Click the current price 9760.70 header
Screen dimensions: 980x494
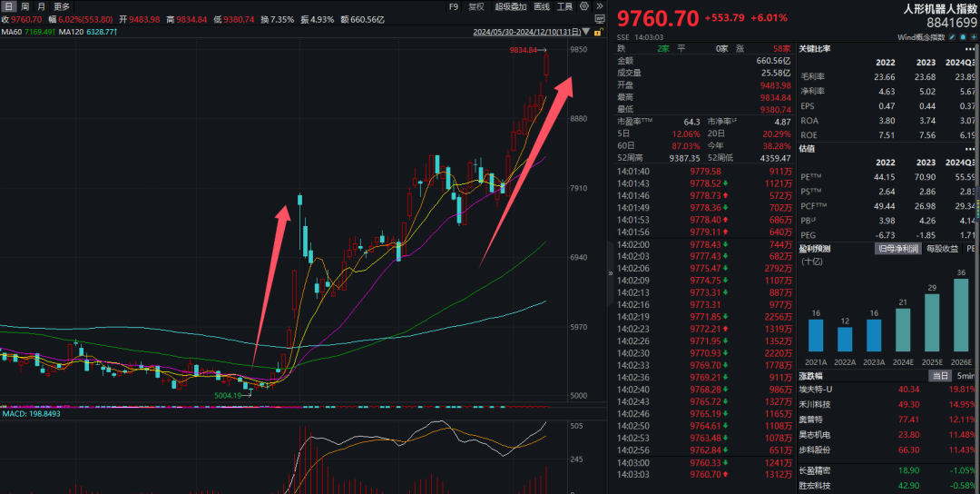pos(658,18)
